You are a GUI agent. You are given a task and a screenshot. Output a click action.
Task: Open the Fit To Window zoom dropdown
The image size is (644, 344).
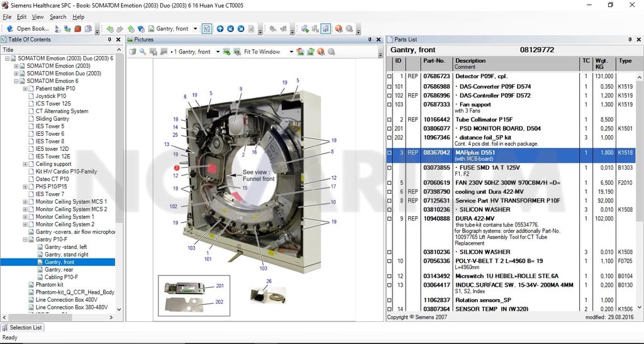tap(291, 52)
